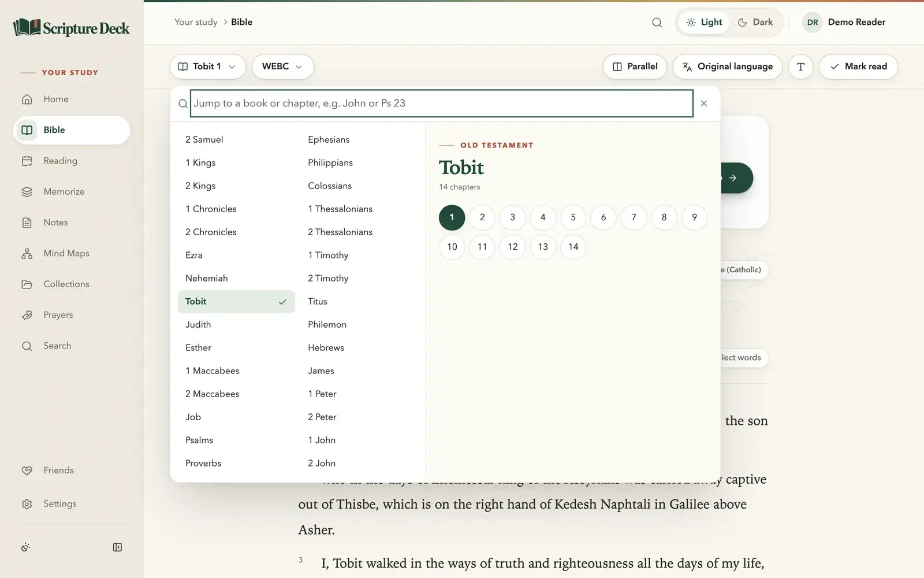
Task: Open the top bar search icon
Action: point(657,23)
